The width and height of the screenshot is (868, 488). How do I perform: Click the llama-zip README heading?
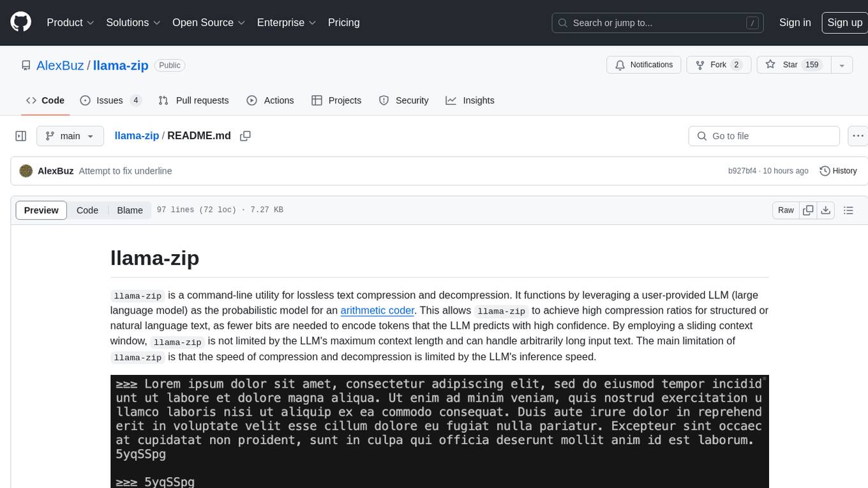(x=155, y=258)
